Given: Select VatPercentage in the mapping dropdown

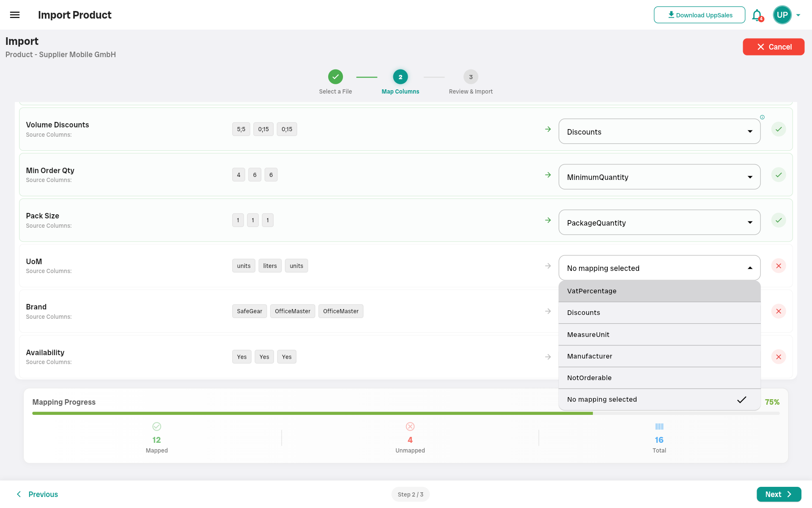Looking at the screenshot, I should pyautogui.click(x=592, y=291).
